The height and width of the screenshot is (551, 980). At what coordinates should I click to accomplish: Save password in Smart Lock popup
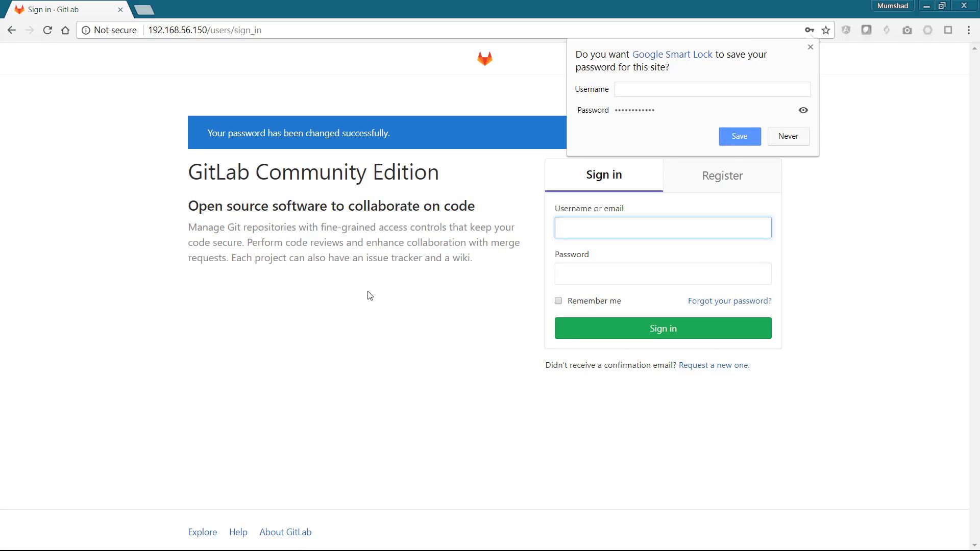(x=740, y=136)
